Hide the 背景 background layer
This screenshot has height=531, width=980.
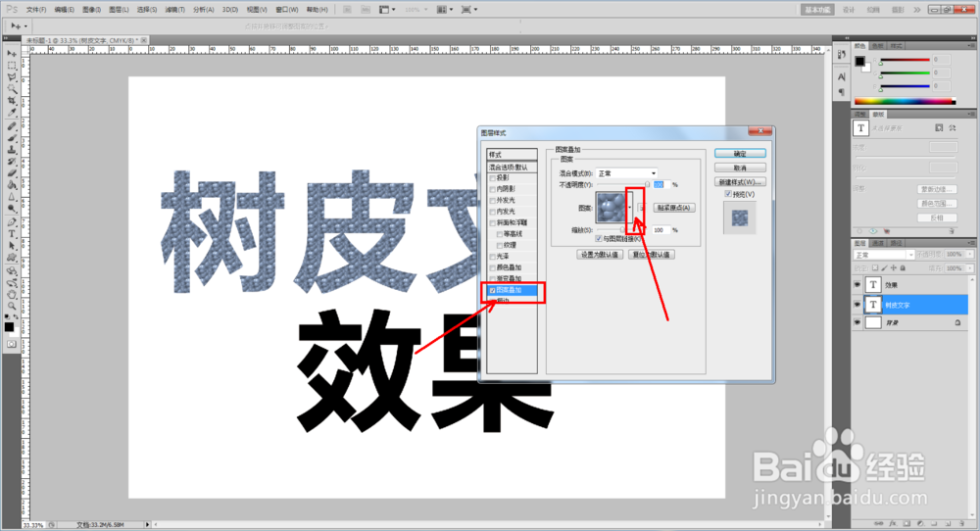(x=857, y=323)
